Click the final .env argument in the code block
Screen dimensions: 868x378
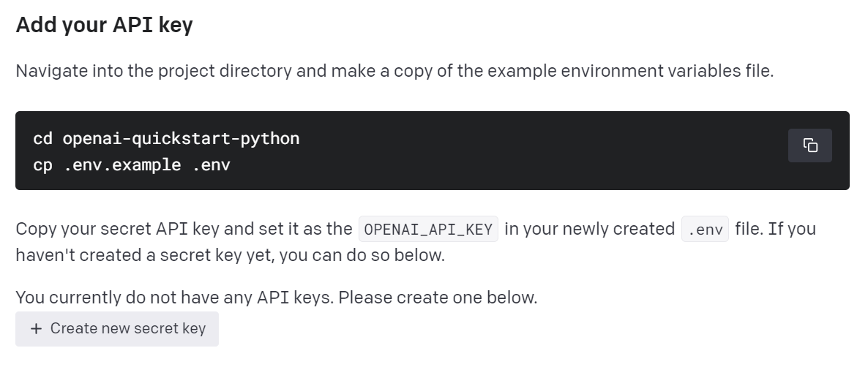pyautogui.click(x=212, y=165)
